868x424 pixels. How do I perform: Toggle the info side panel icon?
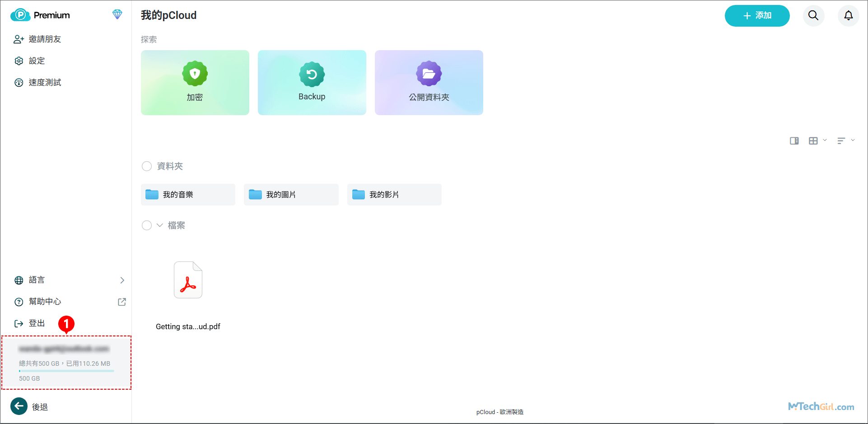pyautogui.click(x=794, y=141)
